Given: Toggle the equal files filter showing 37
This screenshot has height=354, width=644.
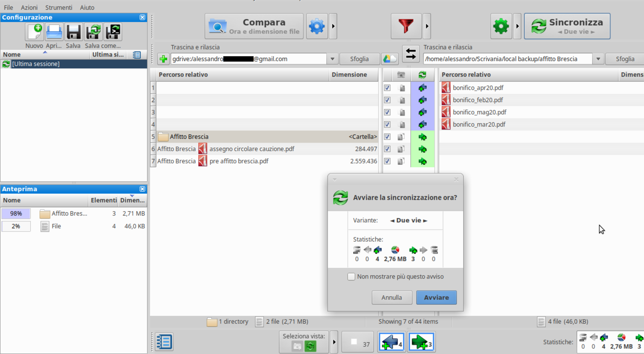Looking at the screenshot, I should point(358,342).
